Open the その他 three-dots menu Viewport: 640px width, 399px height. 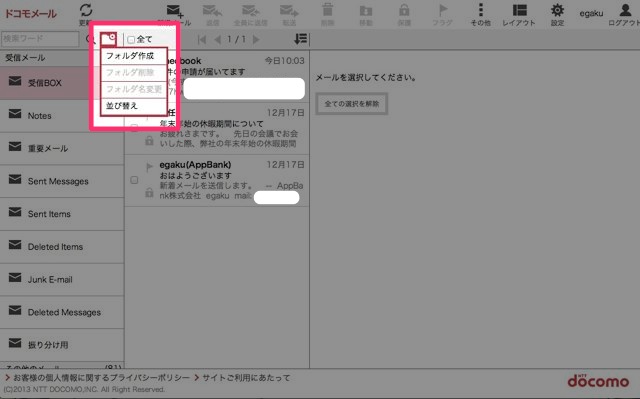click(x=481, y=10)
